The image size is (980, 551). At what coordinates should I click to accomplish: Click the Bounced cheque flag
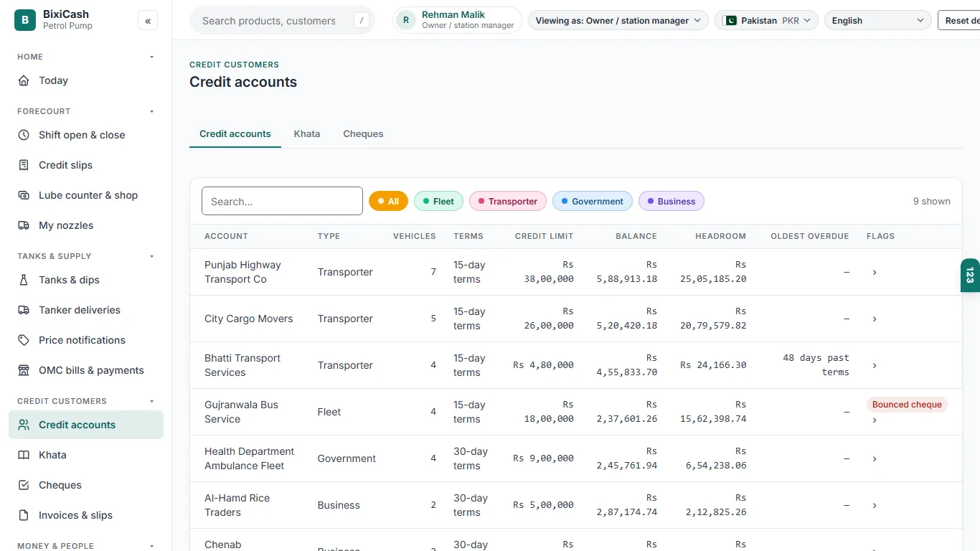(907, 405)
